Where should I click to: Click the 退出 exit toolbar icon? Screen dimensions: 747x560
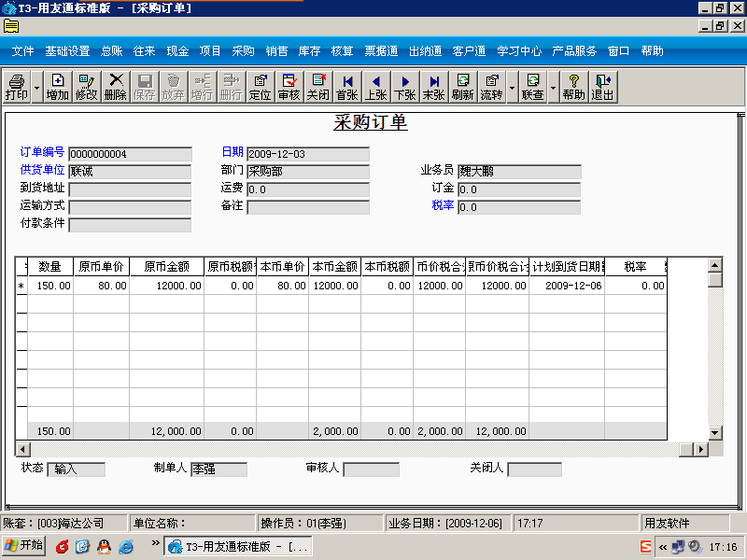602,87
